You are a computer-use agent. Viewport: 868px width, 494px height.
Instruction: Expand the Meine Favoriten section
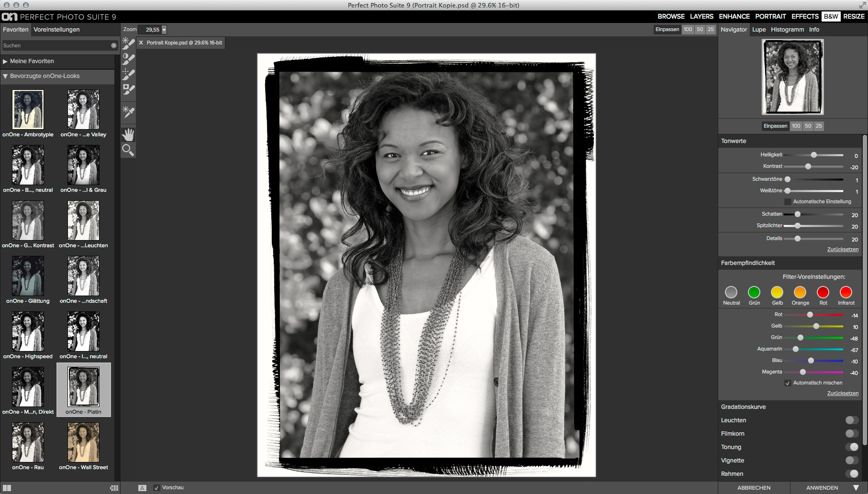[5, 61]
